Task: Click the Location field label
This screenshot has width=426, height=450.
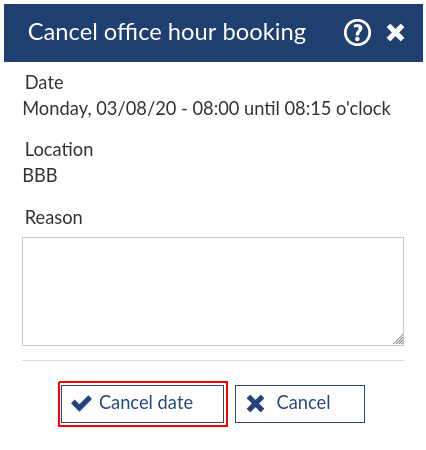Action: click(x=59, y=149)
